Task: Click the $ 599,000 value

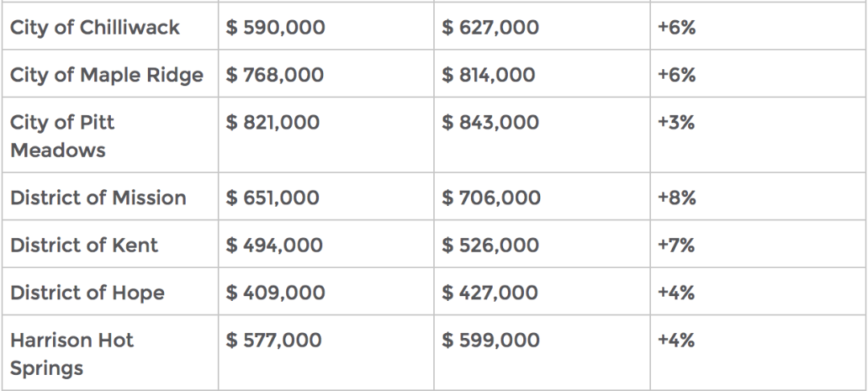Action: coord(490,340)
